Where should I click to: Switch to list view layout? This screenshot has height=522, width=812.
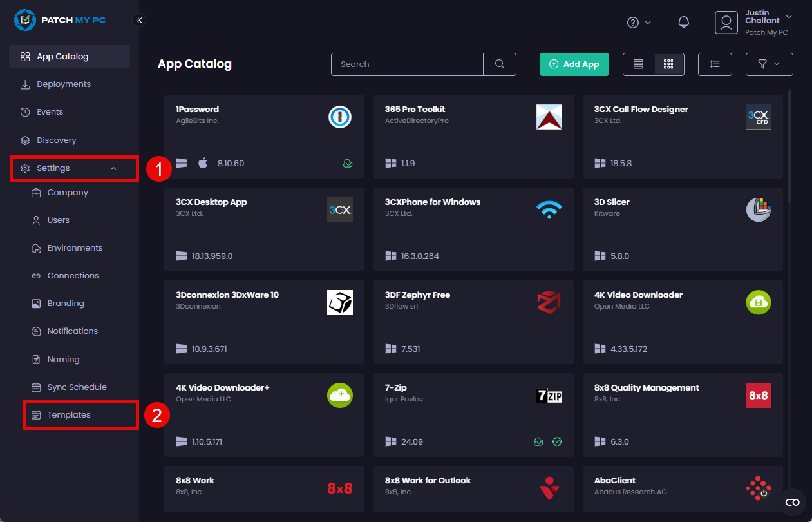(x=638, y=64)
